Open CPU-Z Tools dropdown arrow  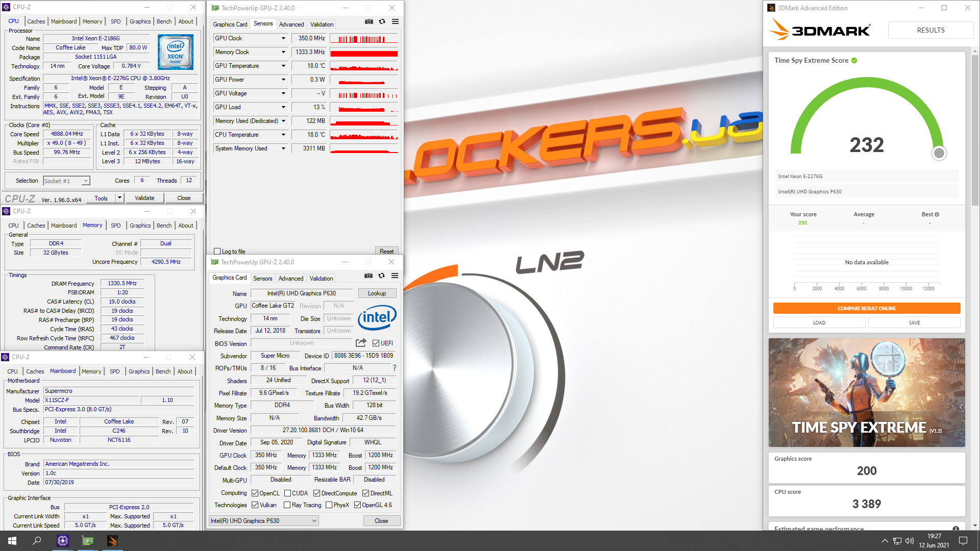119,198
